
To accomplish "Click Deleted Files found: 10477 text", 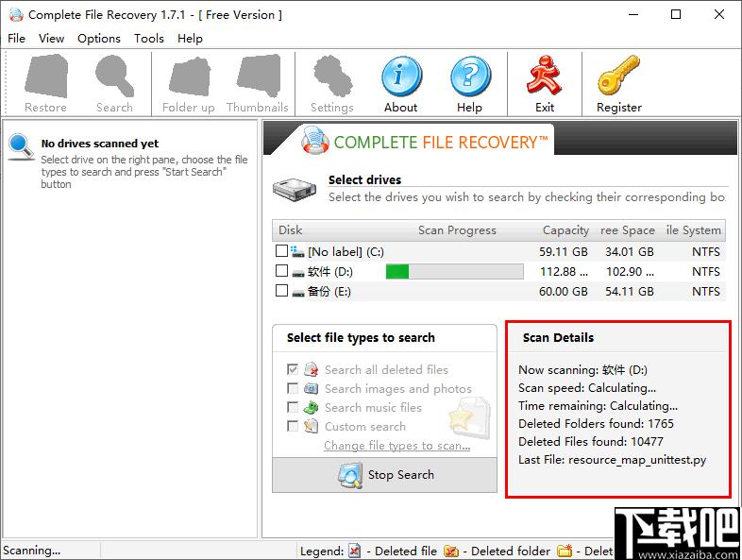I will [x=591, y=441].
